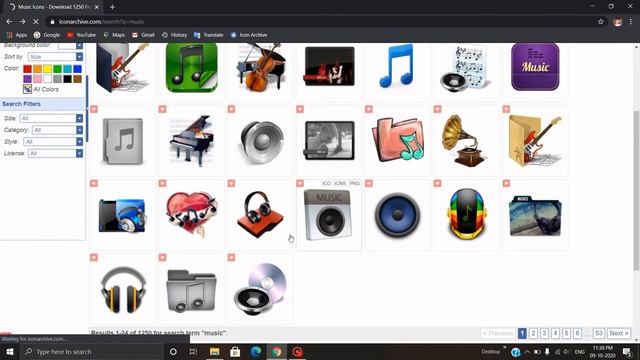Go to results page 5

[566, 333]
